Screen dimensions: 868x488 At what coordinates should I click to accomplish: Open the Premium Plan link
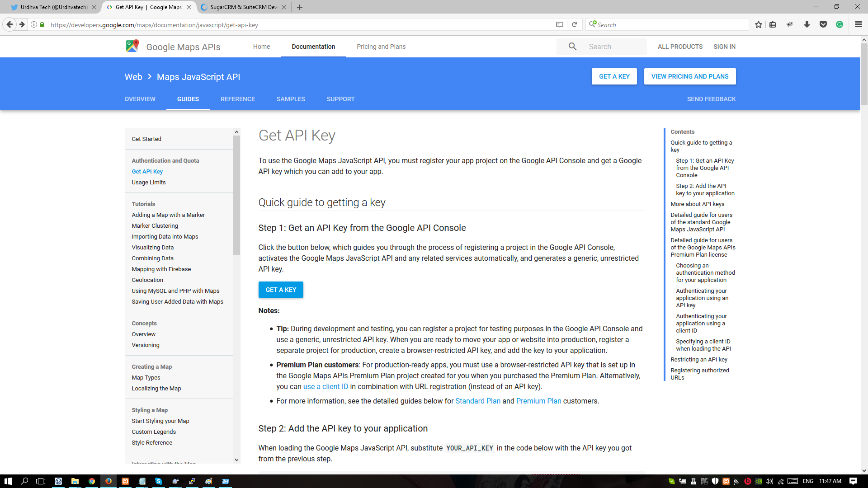pos(538,401)
